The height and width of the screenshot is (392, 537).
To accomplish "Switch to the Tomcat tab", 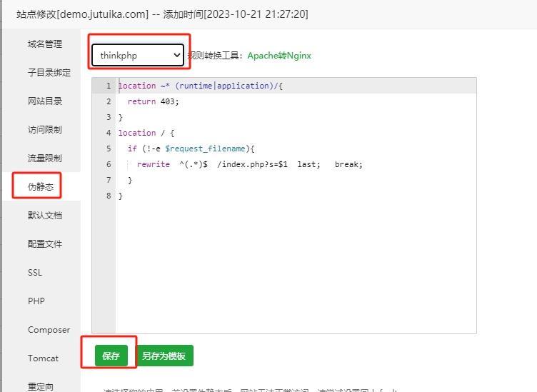I will (43, 358).
